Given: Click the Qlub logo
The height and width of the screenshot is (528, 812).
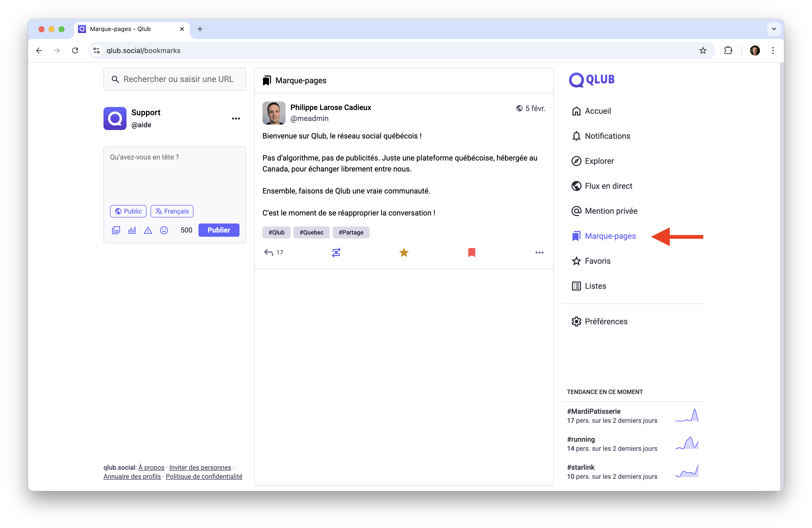Looking at the screenshot, I should point(592,80).
